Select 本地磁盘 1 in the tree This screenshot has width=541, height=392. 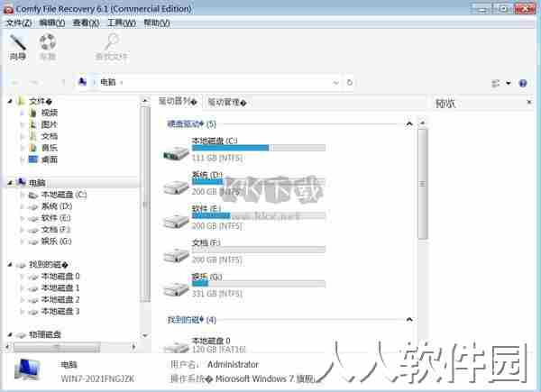(60, 287)
